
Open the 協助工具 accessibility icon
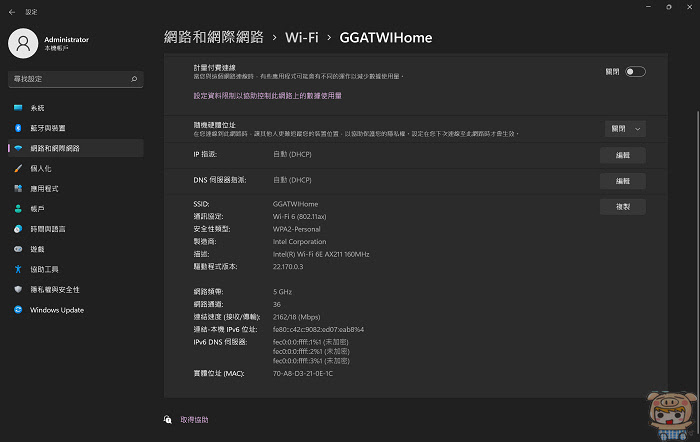[x=18, y=269]
